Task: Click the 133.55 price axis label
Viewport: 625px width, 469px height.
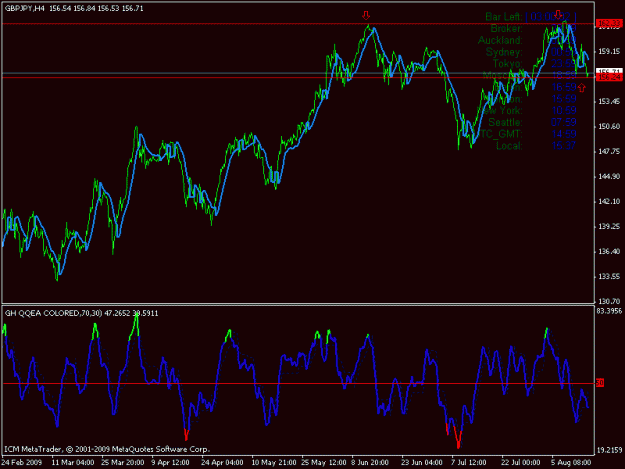Action: coord(609,277)
